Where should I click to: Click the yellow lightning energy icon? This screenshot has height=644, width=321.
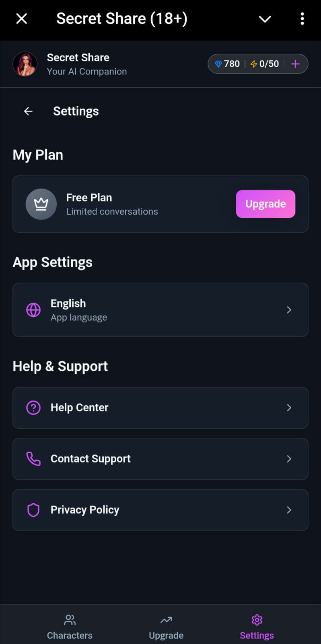click(x=254, y=64)
